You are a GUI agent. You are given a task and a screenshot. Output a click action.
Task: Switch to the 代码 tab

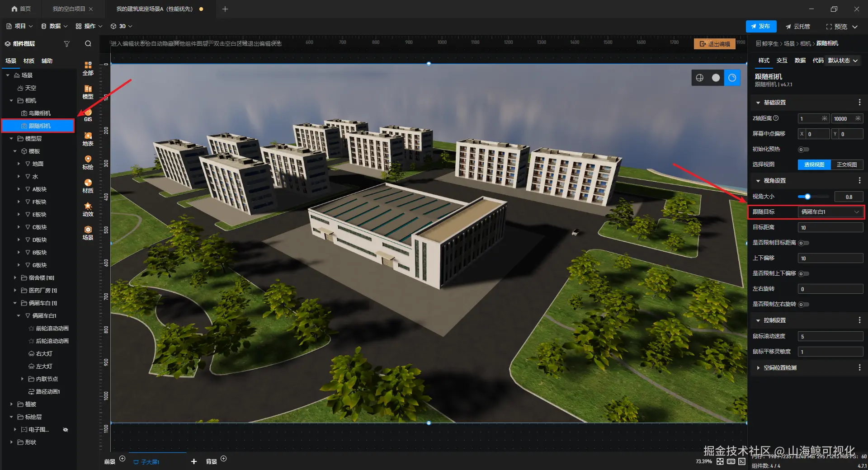click(x=818, y=61)
